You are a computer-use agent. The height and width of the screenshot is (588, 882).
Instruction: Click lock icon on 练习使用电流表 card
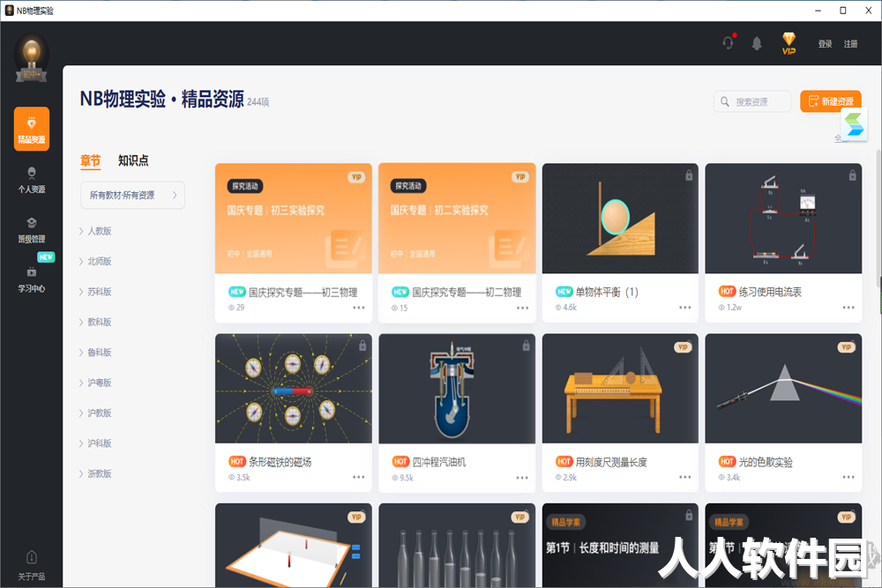click(852, 176)
